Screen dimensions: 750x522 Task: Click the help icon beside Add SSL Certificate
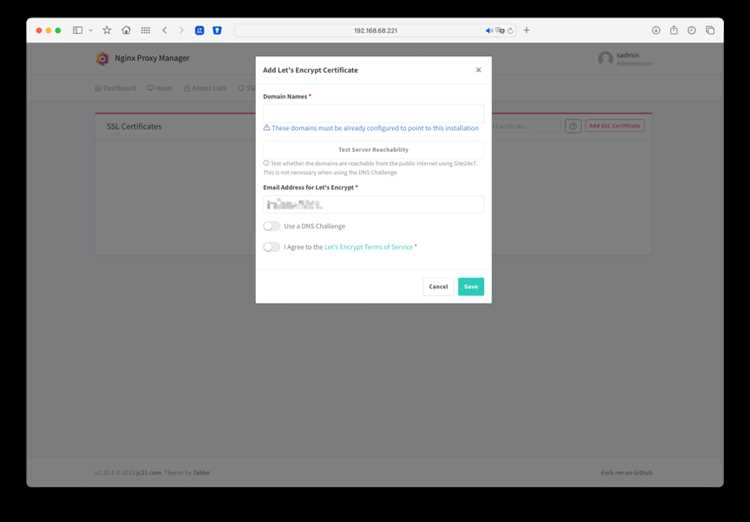pos(573,126)
